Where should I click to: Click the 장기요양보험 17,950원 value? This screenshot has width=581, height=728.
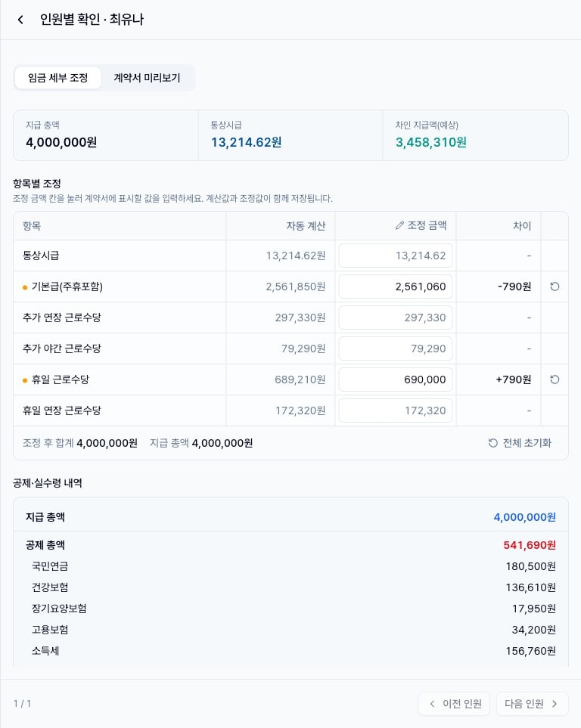534,609
